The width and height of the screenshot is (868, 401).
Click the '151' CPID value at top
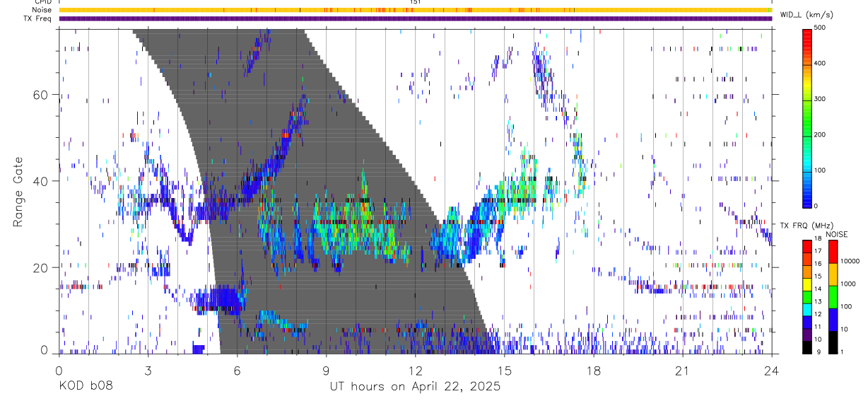416,2
